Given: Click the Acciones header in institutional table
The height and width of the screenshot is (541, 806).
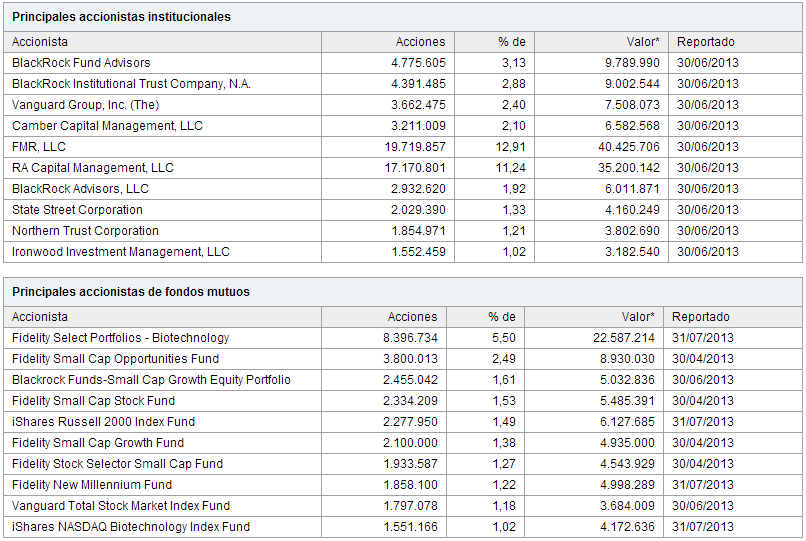Looking at the screenshot, I should click(420, 42).
